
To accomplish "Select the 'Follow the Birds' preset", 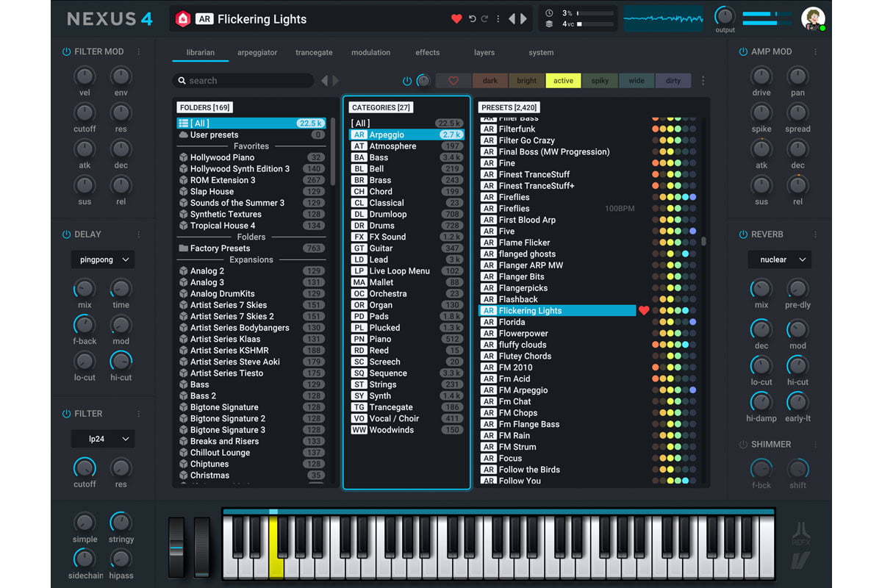I will pyautogui.click(x=557, y=470).
